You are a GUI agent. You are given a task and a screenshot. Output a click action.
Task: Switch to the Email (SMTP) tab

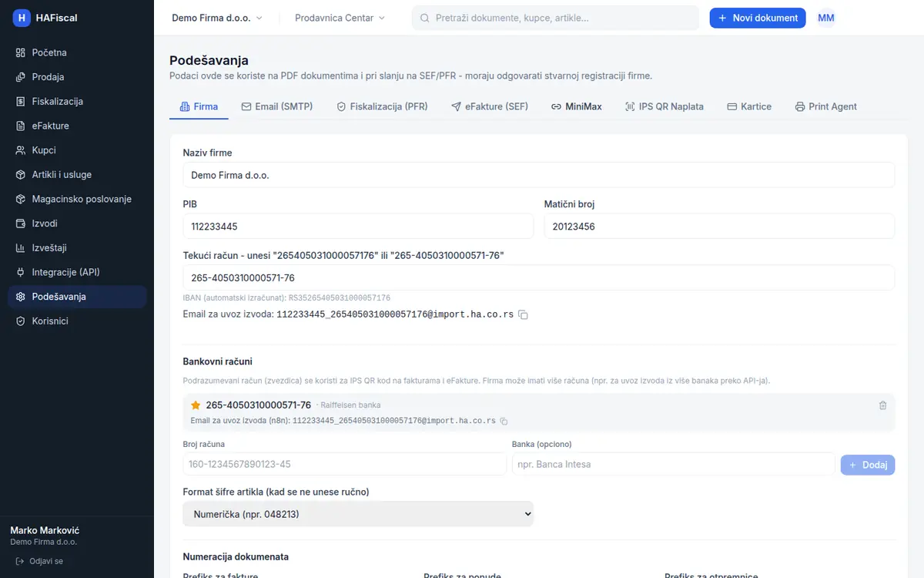point(277,107)
